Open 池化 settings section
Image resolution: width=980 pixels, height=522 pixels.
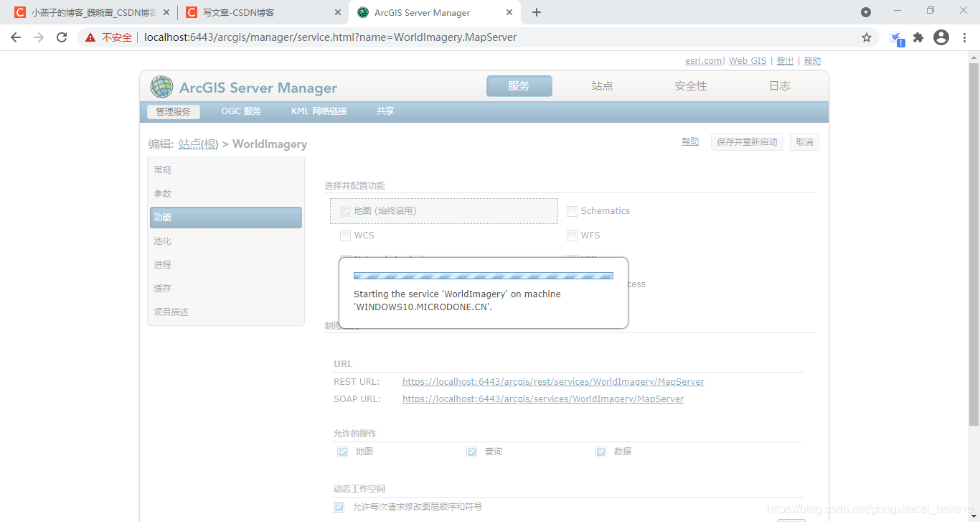tap(225, 241)
